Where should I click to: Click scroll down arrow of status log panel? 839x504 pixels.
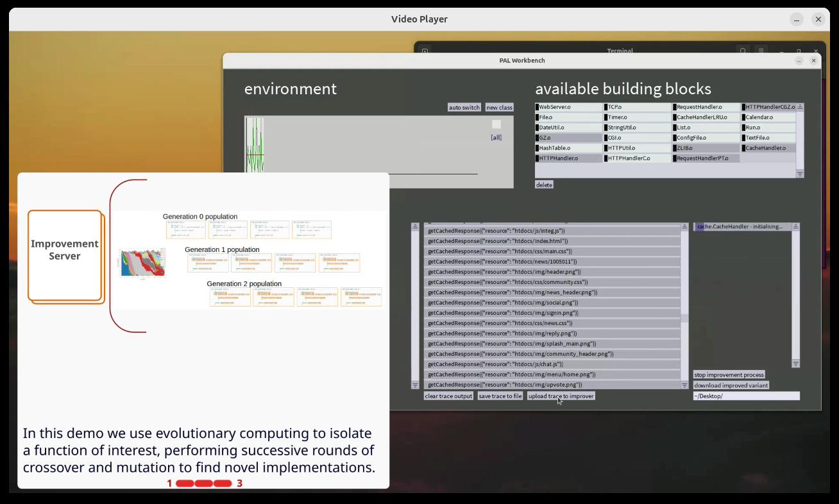795,364
